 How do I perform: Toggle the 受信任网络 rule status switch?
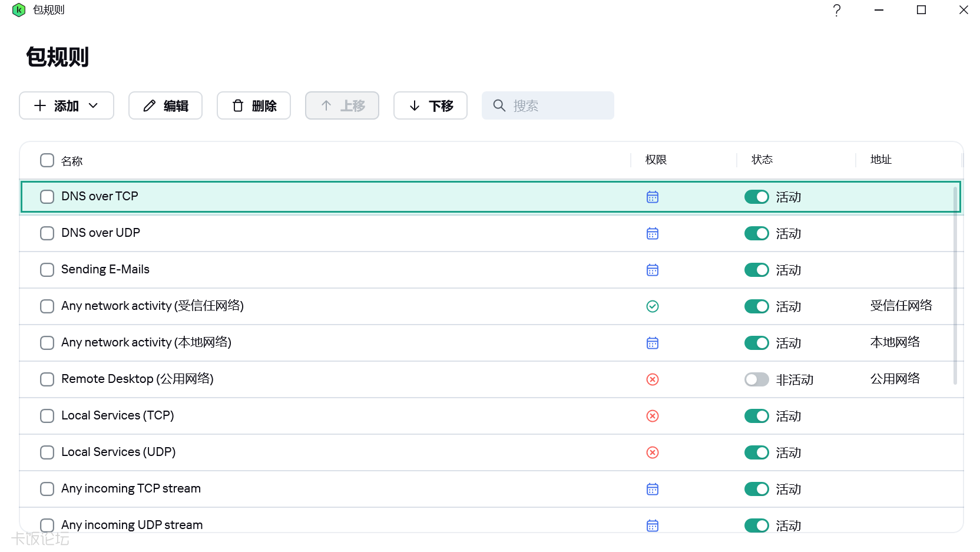coord(757,306)
